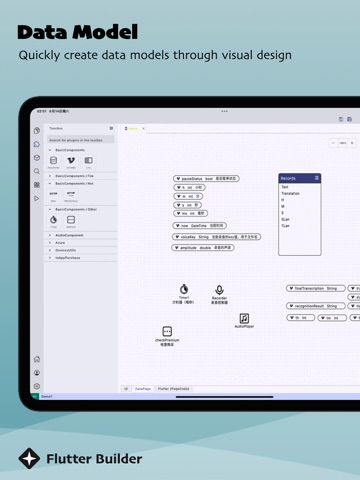Select the Timer1 node on canvas
Image resolution: width=360 pixels, height=480 pixels.
click(x=184, y=294)
